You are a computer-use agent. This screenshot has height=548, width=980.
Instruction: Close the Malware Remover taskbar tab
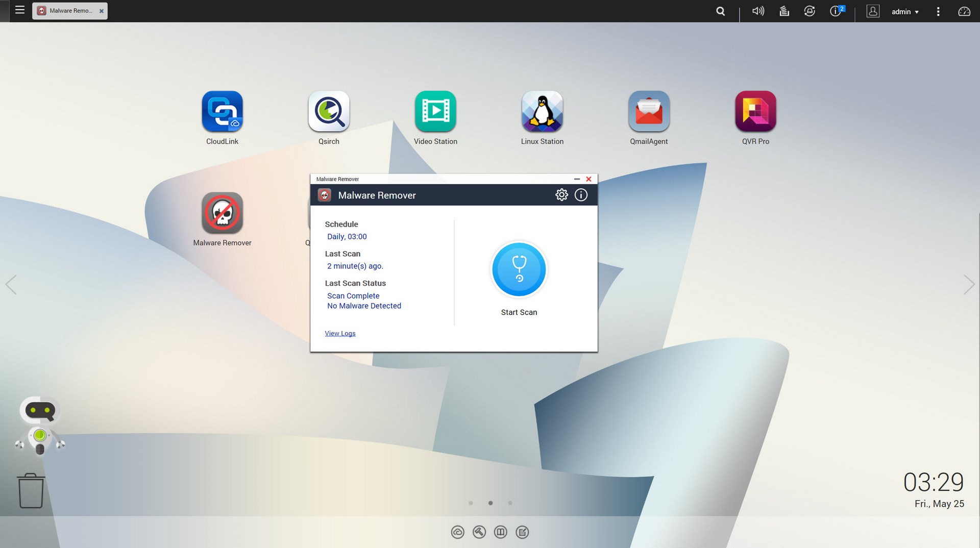coord(101,11)
